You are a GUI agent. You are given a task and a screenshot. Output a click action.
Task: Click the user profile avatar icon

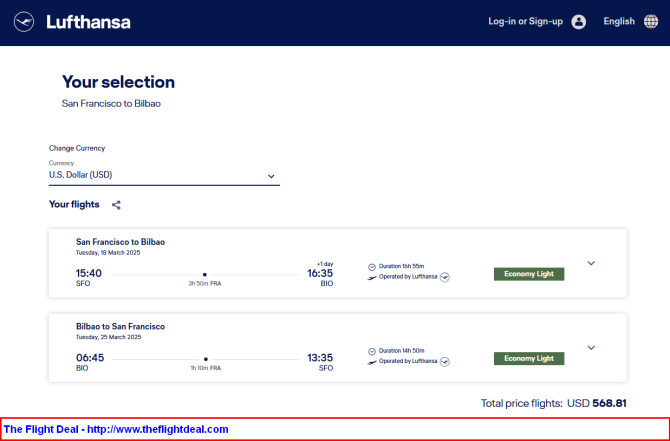[579, 22]
